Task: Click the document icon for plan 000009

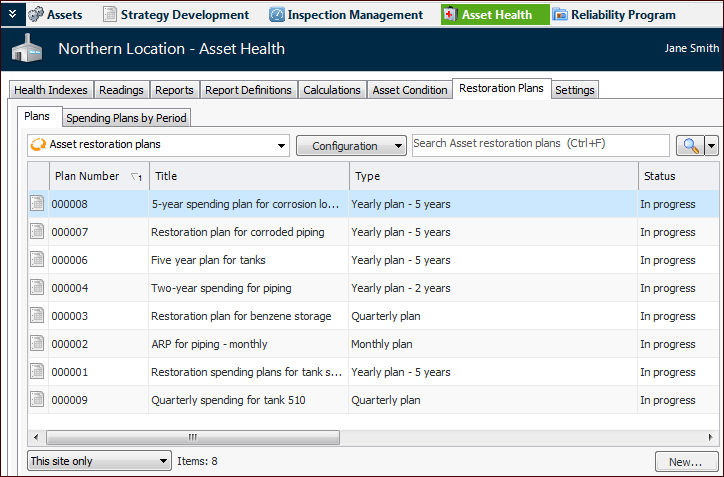Action: click(x=37, y=400)
